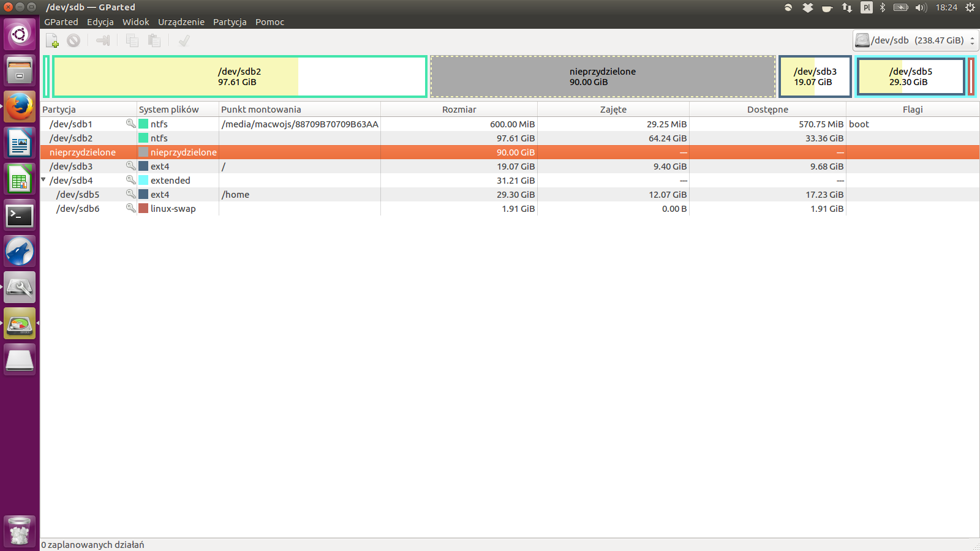The image size is (980, 551).
Task: Click the System plików column header
Action: 178,110
